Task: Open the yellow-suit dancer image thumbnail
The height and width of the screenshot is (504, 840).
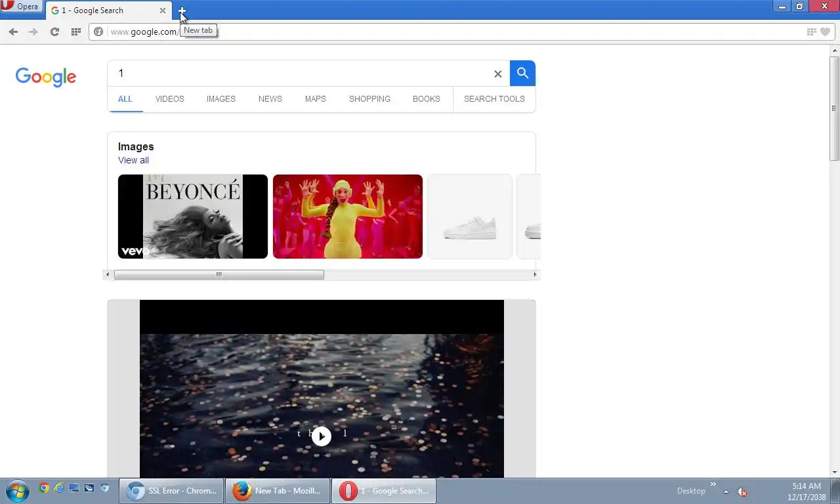Action: 348,217
